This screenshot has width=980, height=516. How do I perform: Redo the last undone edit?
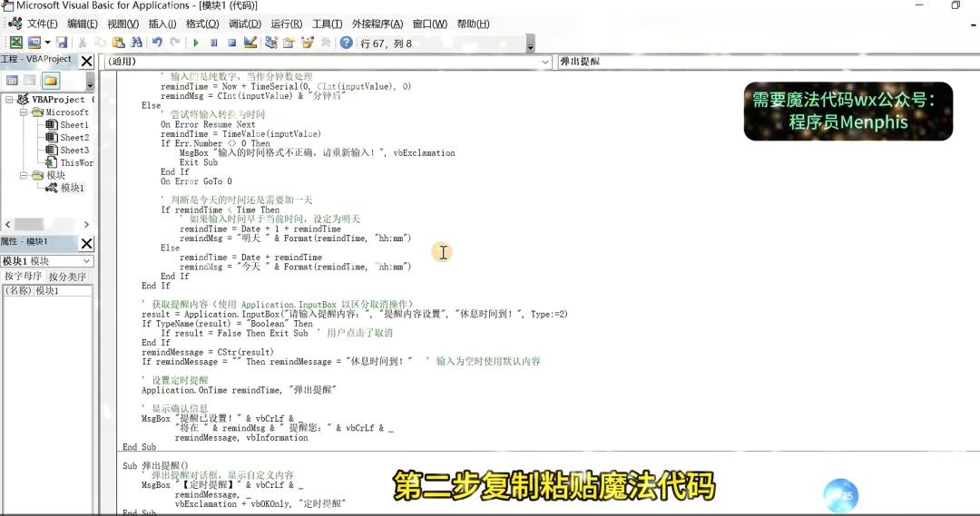tap(175, 43)
